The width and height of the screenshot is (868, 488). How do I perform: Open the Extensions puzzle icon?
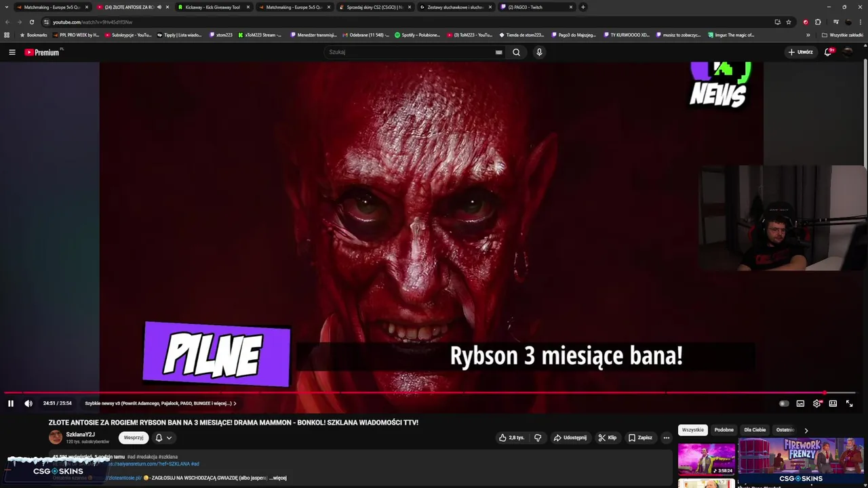point(818,22)
